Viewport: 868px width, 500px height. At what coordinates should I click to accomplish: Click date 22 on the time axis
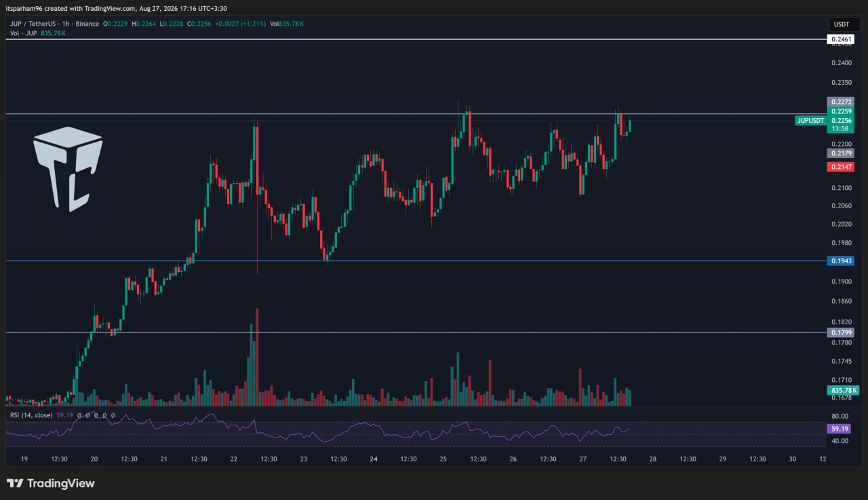coord(234,459)
